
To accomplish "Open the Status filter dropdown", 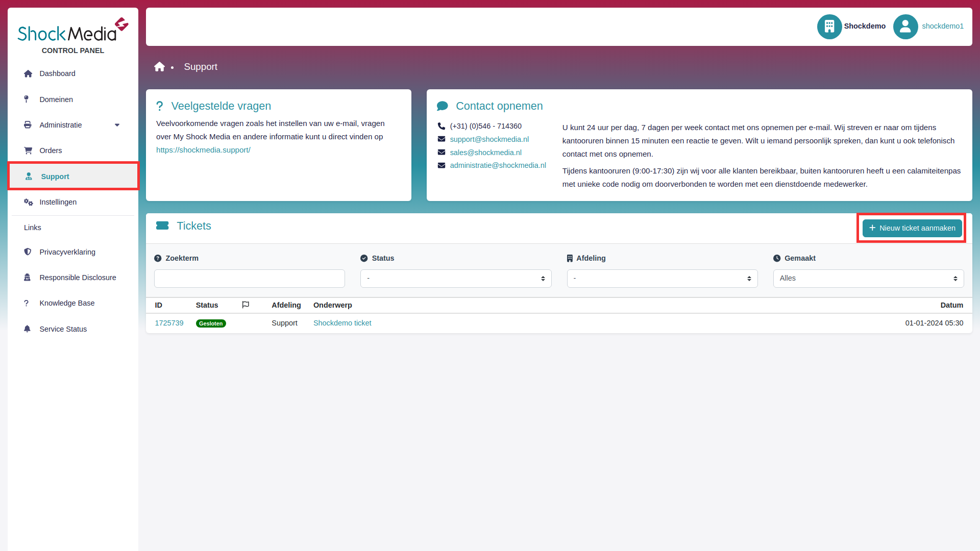I will pos(456,278).
